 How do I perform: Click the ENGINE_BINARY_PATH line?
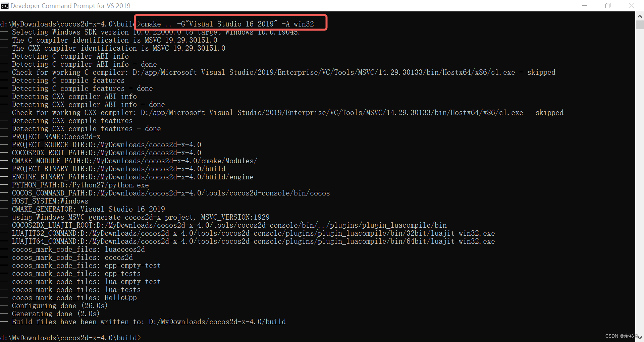pos(127,177)
